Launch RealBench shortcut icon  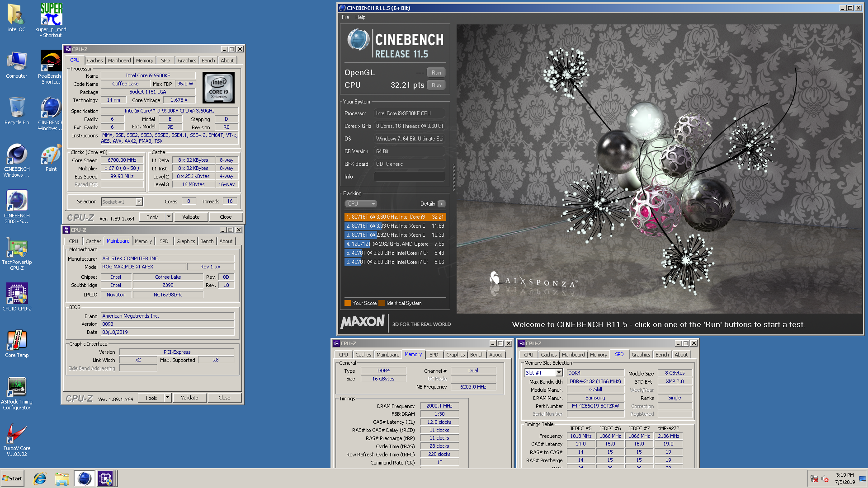pyautogui.click(x=51, y=67)
